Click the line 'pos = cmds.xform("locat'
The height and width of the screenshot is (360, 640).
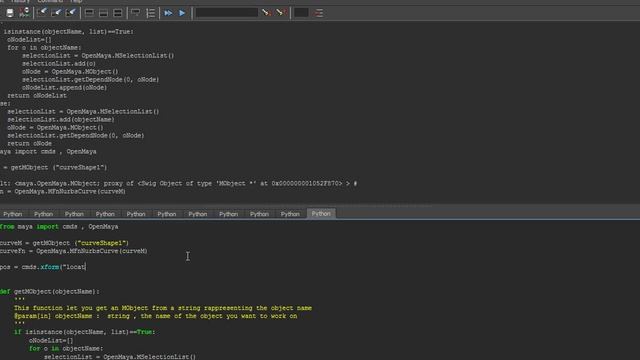pos(43,267)
